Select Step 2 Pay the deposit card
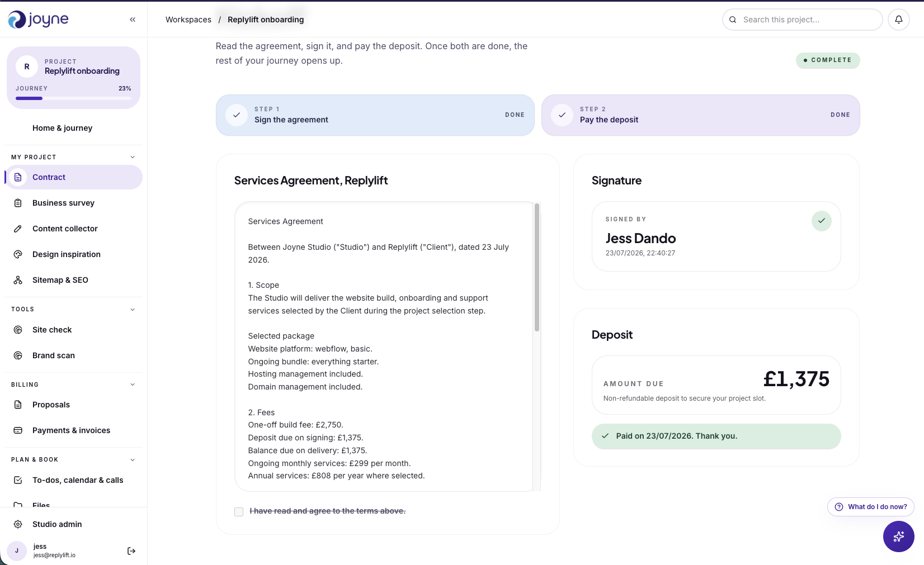 click(x=701, y=115)
